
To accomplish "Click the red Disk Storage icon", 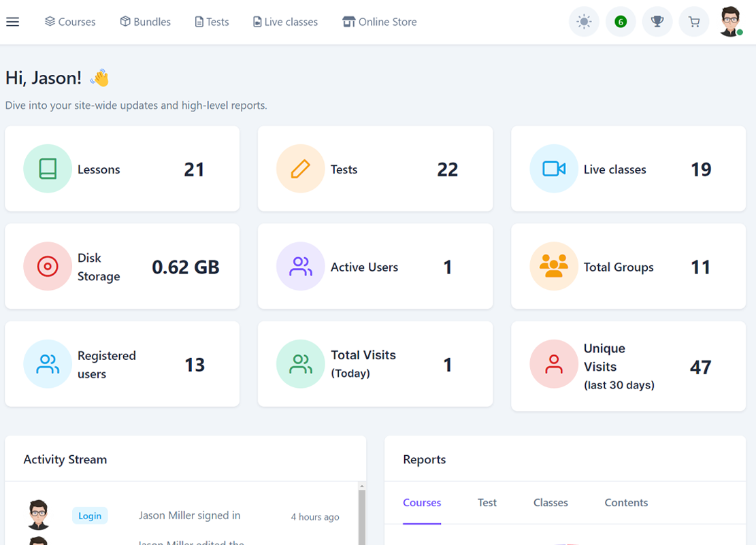I will [x=48, y=267].
